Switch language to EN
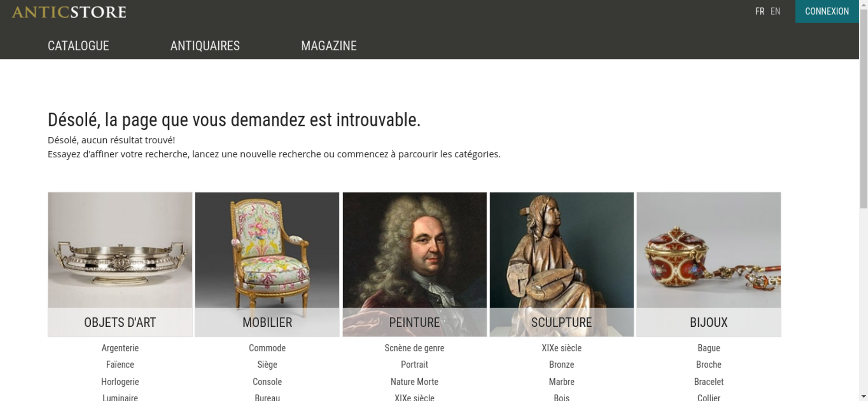 (775, 11)
